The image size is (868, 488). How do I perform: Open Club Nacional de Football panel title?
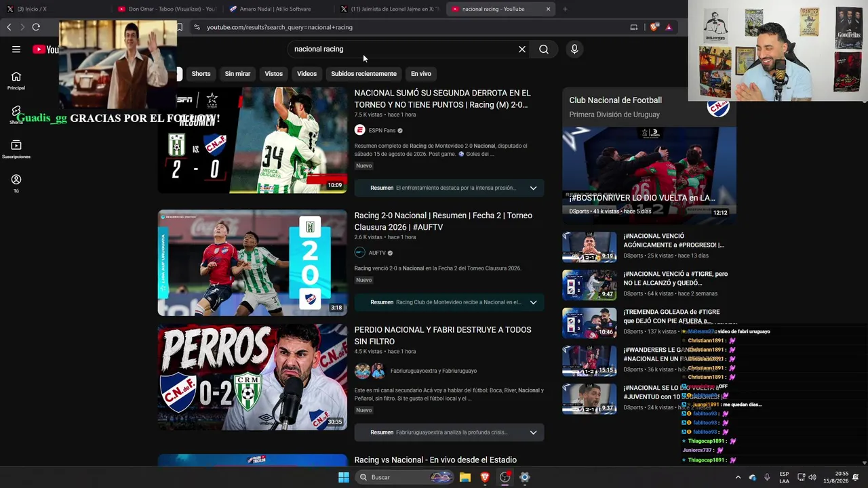(x=615, y=100)
